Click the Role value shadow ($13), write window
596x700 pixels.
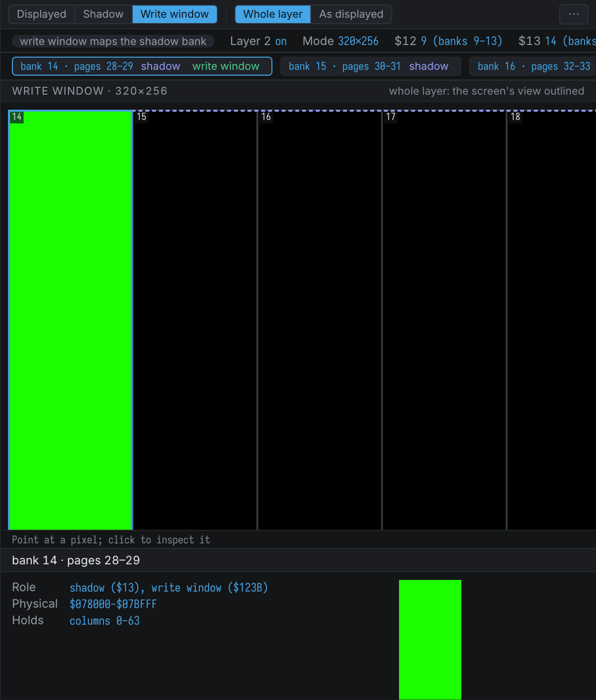[x=169, y=587]
